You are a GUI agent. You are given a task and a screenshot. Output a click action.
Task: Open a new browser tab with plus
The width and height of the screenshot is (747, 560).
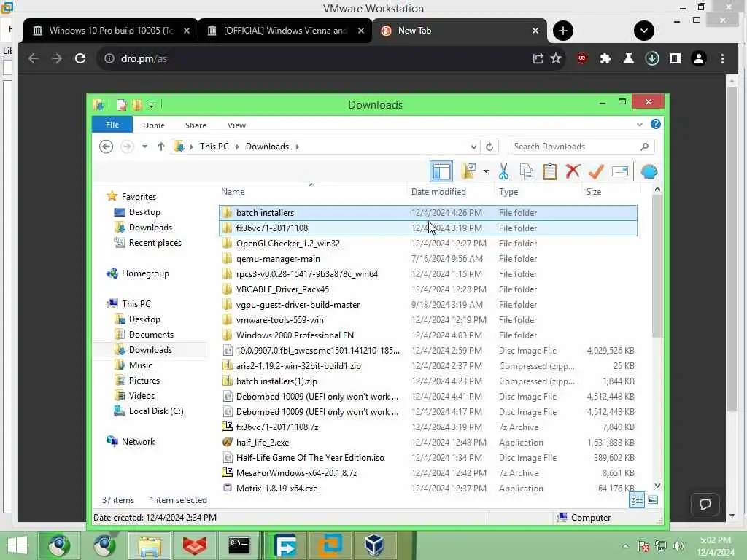562,31
